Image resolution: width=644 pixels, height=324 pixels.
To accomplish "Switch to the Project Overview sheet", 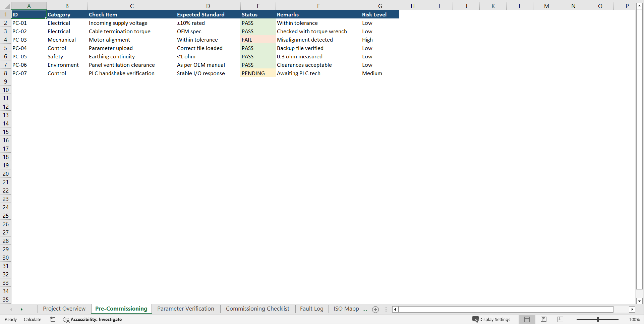I will tap(64, 309).
